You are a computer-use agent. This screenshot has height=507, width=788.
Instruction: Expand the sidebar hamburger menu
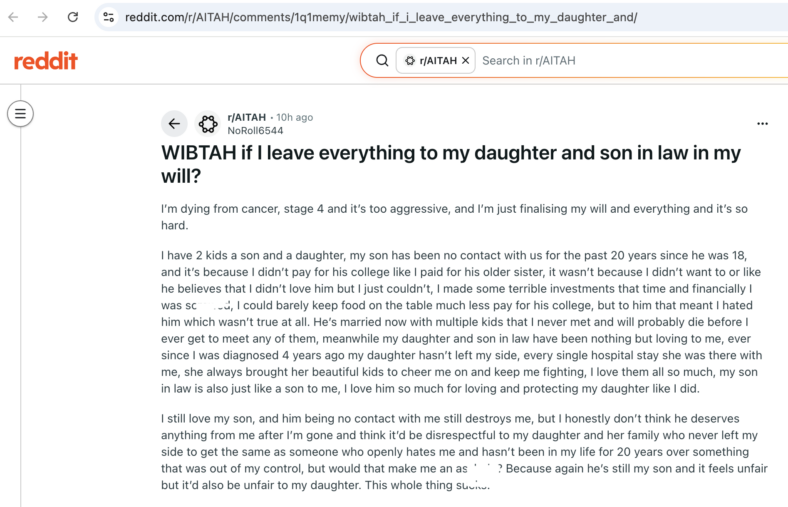point(20,114)
